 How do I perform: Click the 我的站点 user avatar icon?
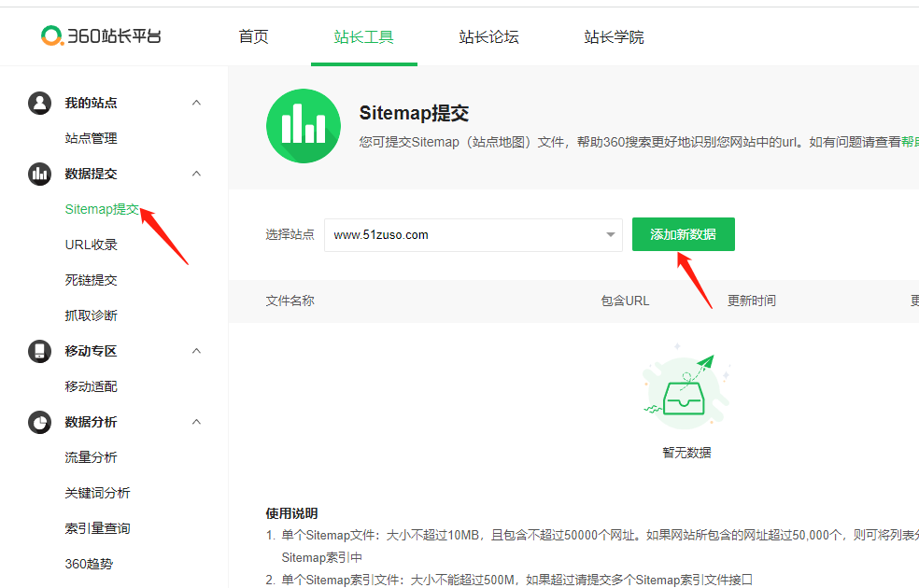39,103
